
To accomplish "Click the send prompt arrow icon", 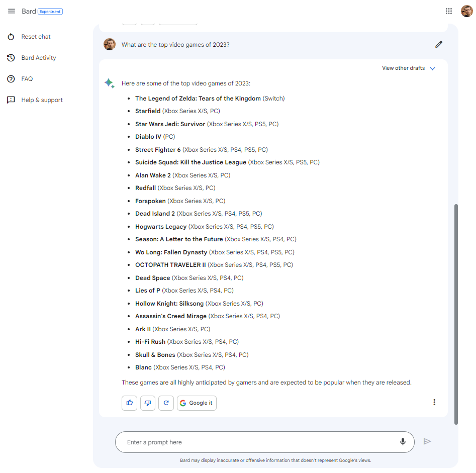I will click(x=427, y=441).
